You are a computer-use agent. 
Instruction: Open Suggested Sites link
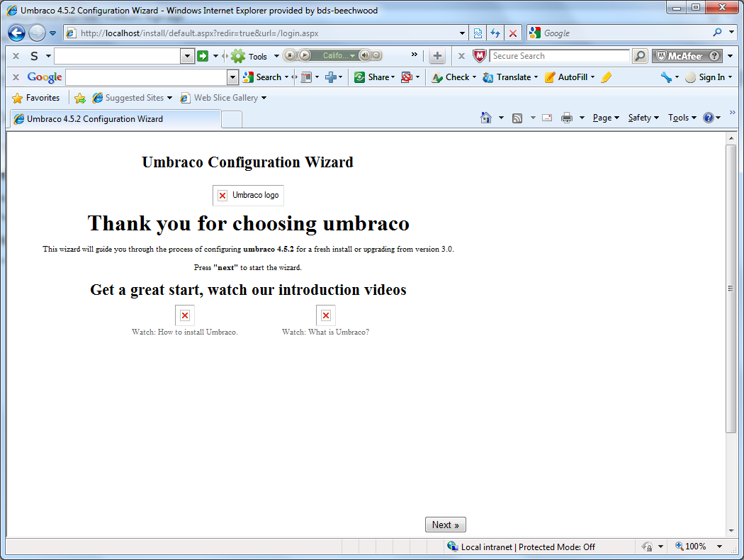134,98
